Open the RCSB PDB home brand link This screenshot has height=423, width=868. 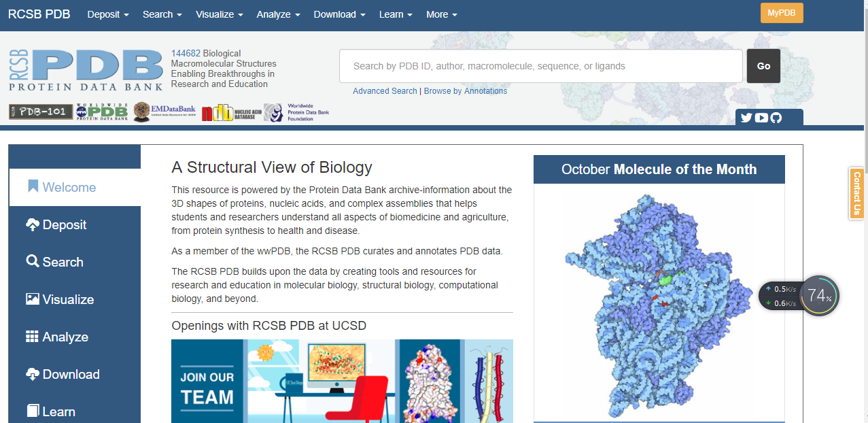(39, 14)
